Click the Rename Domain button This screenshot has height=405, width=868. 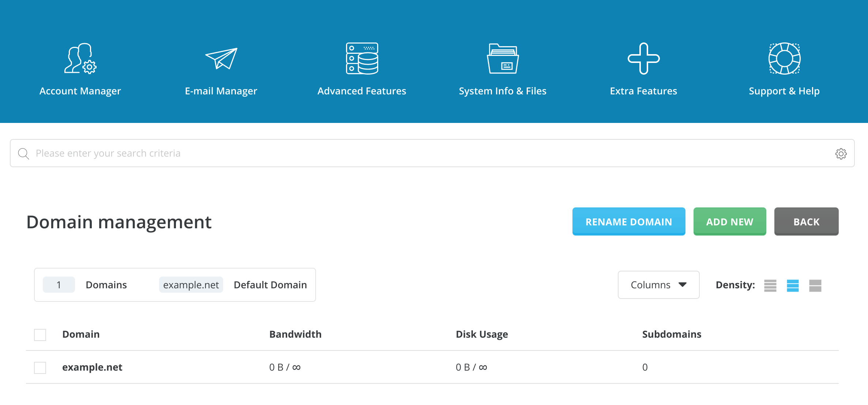click(x=628, y=222)
